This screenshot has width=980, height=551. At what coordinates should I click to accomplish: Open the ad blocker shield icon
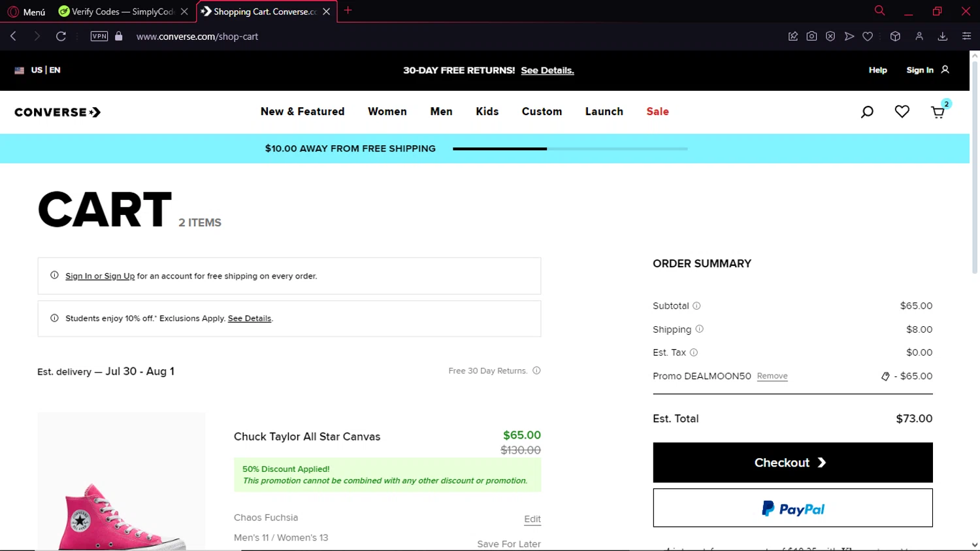(830, 37)
